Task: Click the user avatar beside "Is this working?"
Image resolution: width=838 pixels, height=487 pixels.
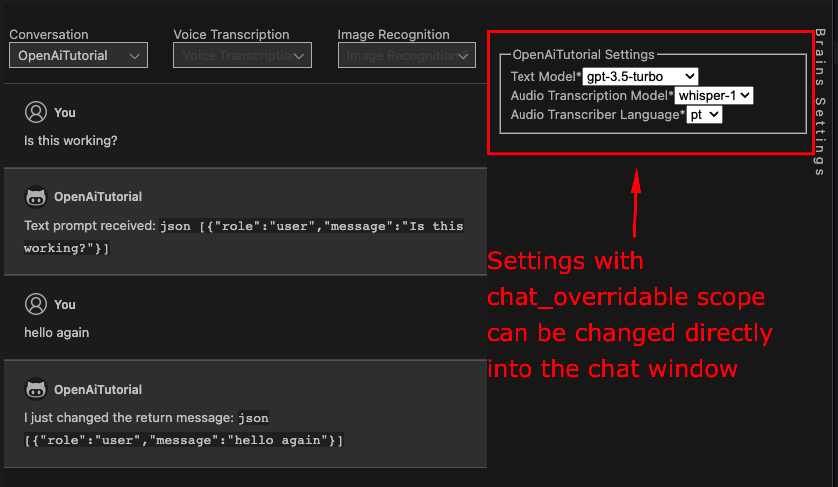Action: 36,112
